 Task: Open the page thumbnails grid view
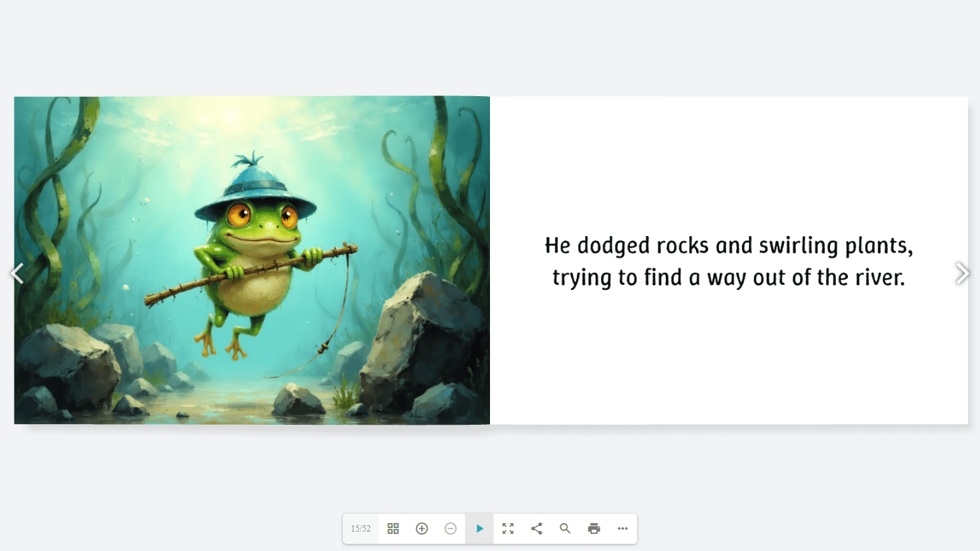[393, 529]
